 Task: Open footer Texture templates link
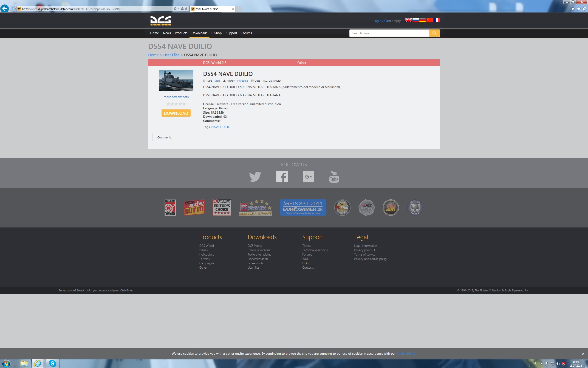(259, 254)
